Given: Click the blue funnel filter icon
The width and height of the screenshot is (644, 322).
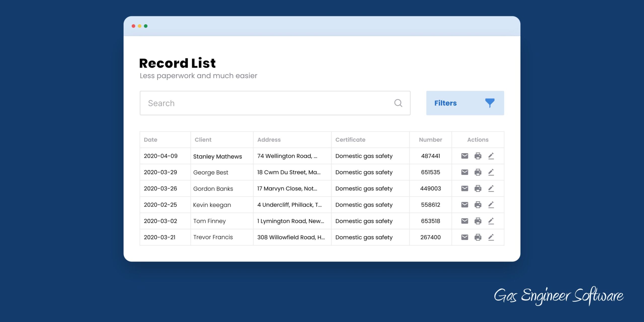Looking at the screenshot, I should [490, 103].
